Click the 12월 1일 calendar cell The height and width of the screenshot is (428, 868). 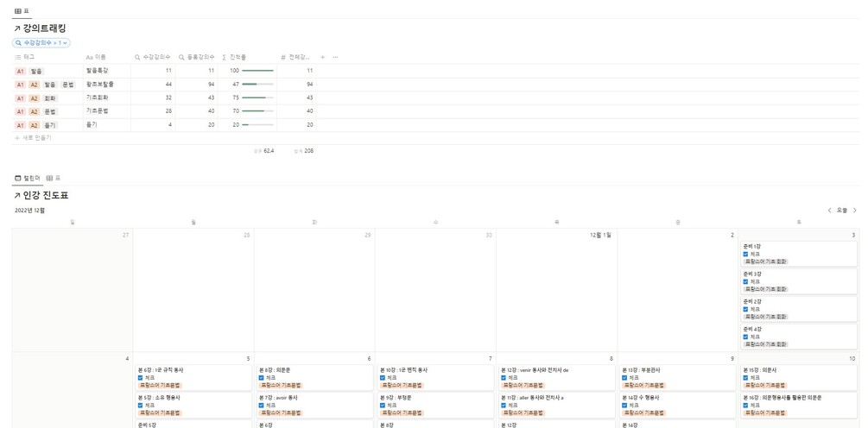coord(557,290)
